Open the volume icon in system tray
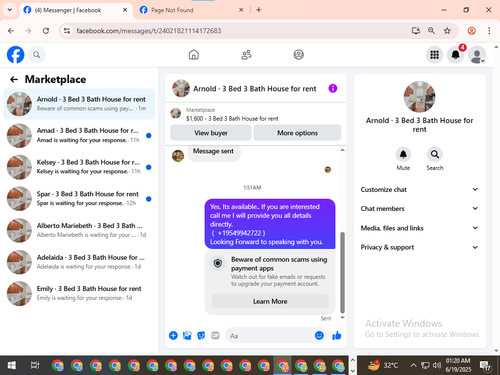Screen dimensions: 500x375 coord(437,365)
